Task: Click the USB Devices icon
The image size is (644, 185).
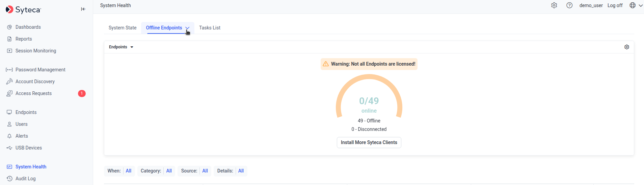Action: [9, 148]
